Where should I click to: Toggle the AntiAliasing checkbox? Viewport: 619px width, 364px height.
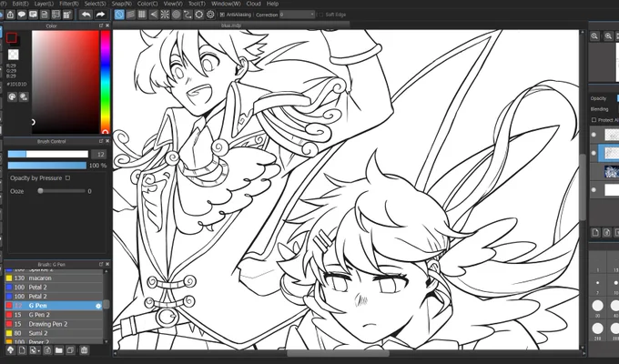tap(222, 15)
